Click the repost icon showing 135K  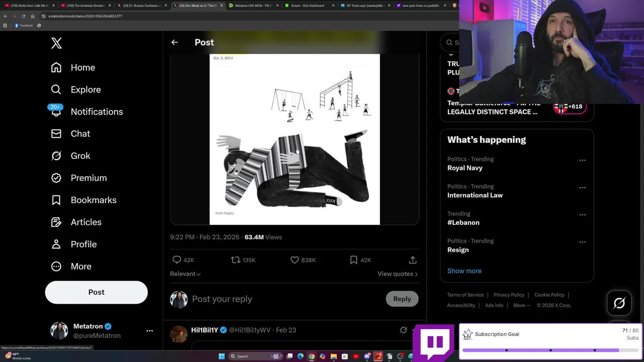point(235,260)
